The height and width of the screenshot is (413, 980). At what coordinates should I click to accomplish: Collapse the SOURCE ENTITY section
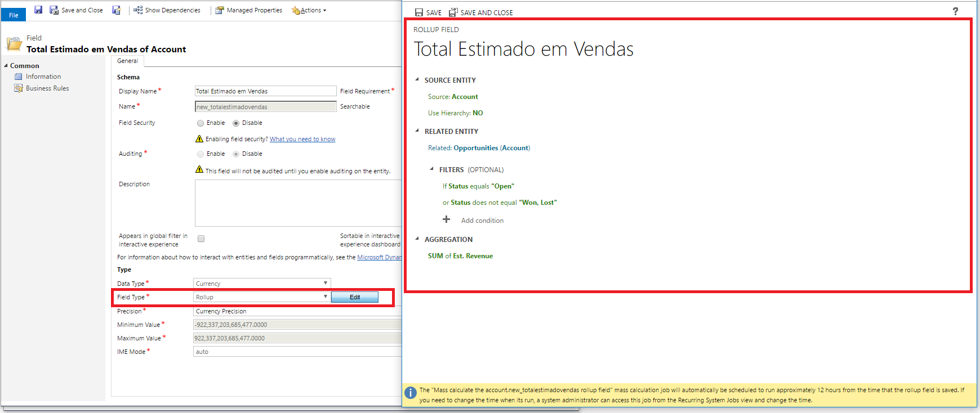pos(417,79)
